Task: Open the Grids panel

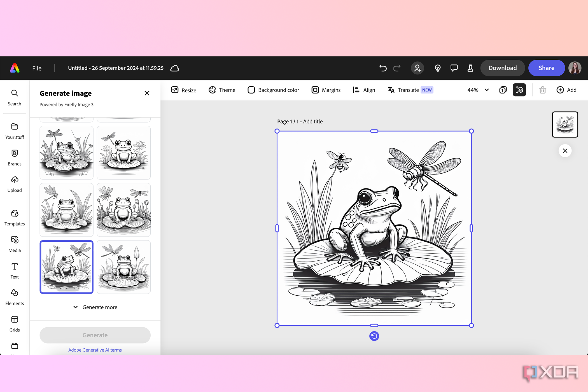Action: 15,324
